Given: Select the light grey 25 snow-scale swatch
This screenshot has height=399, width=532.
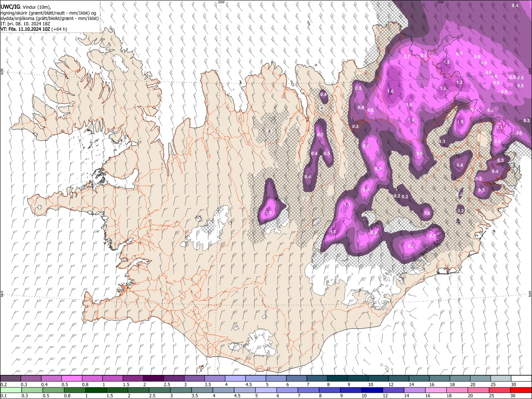Looking at the screenshot, I should [501, 378].
